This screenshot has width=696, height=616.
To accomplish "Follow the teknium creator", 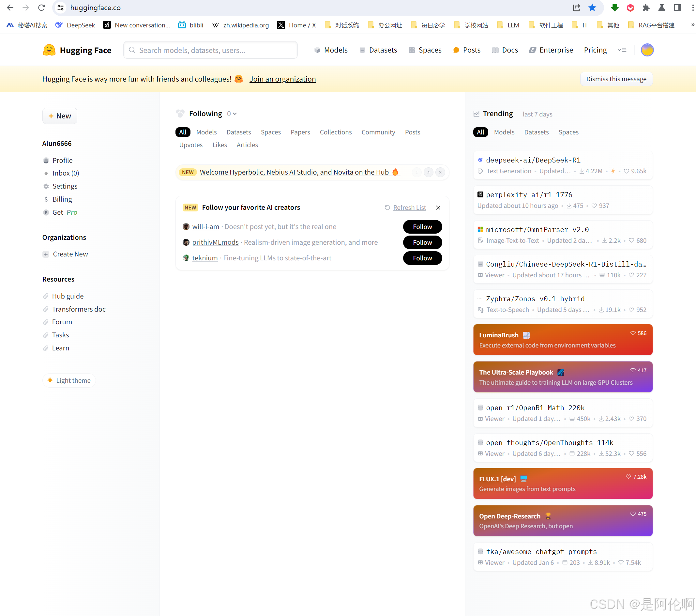I will 422,258.
